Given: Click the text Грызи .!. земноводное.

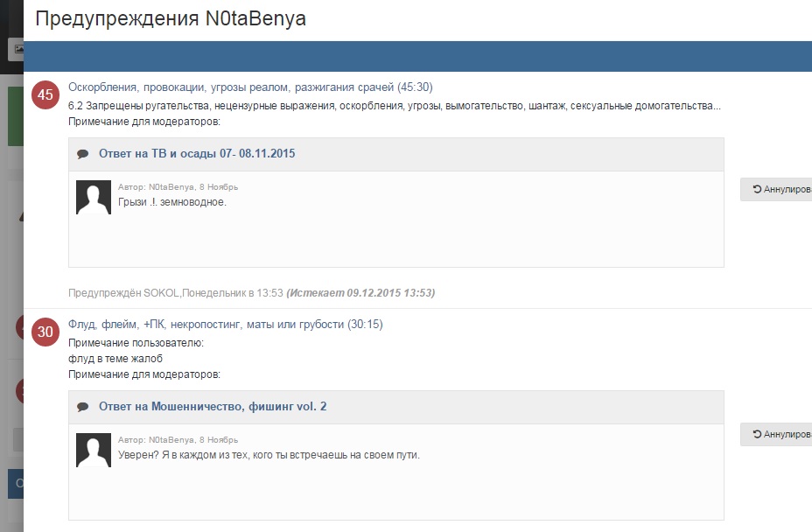Looking at the screenshot, I should [x=172, y=202].
